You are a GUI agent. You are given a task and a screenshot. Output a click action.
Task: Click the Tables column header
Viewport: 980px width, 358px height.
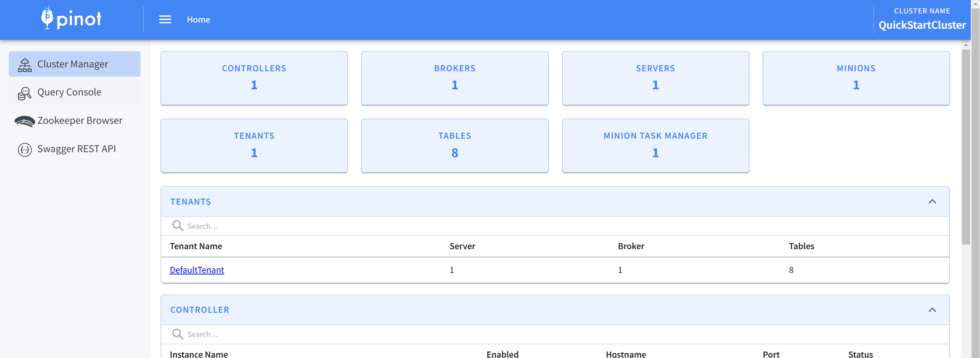802,246
